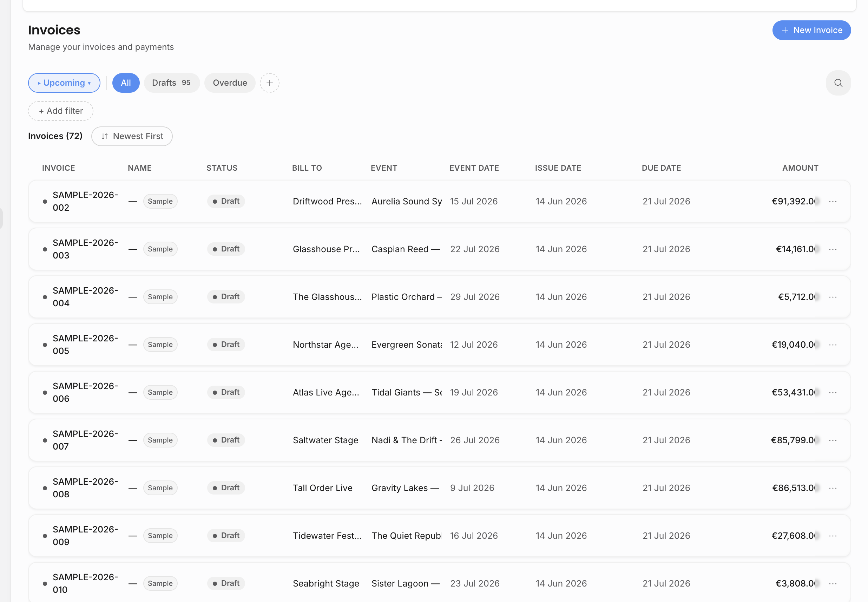The height and width of the screenshot is (602, 868).
Task: Open invoice SAMPLE-2026-009
Action: tap(85, 536)
